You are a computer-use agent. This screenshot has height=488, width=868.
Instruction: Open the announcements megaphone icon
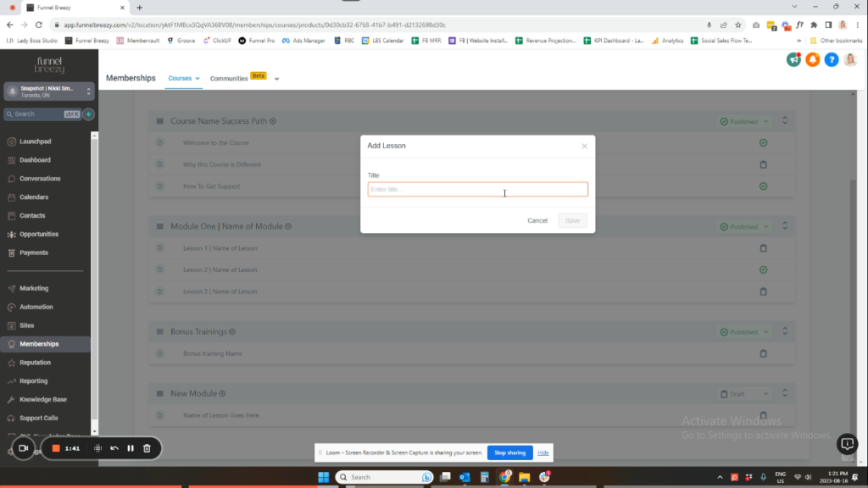(x=793, y=59)
